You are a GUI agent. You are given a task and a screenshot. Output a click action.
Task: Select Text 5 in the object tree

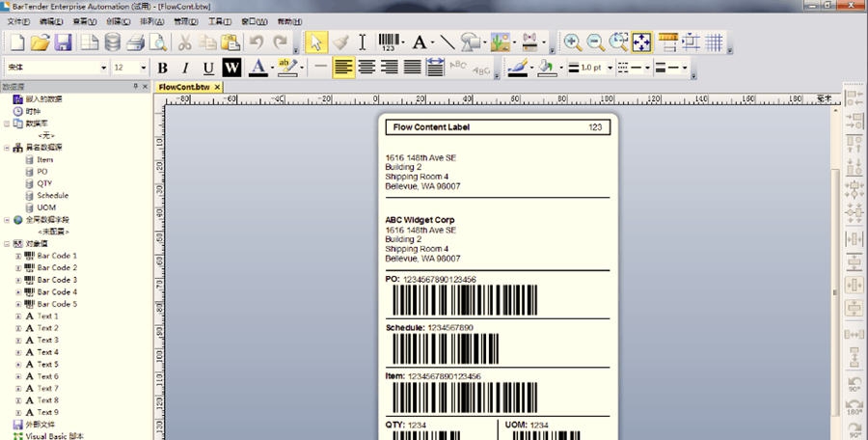[47, 364]
